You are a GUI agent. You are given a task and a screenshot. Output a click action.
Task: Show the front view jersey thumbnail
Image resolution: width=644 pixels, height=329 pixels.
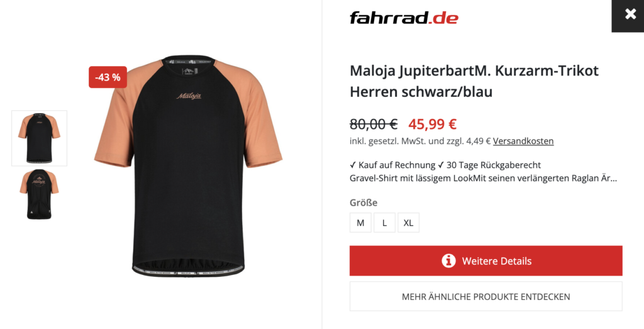tap(40, 138)
